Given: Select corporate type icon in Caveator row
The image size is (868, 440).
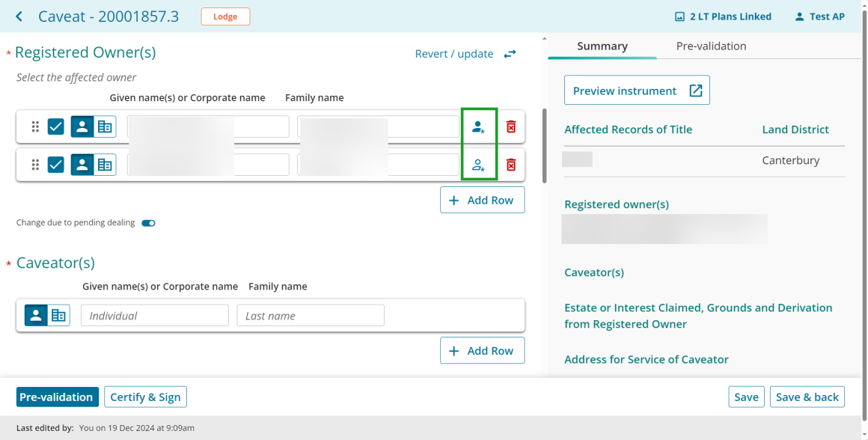Looking at the screenshot, I should click(58, 316).
